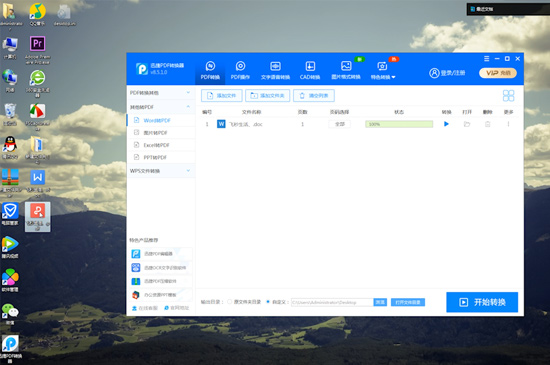Open the 图片格式转换 section icon
The height and width of the screenshot is (365, 550).
point(346,66)
